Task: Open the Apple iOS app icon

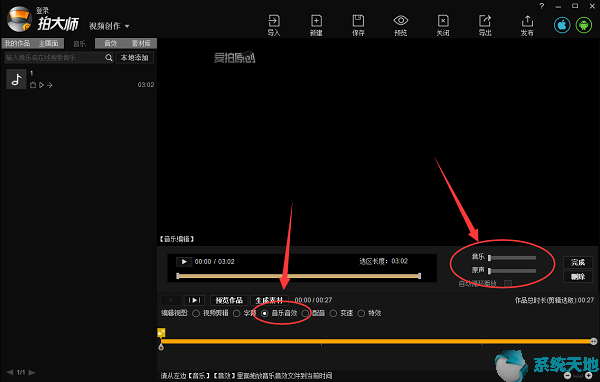Action: pos(562,25)
